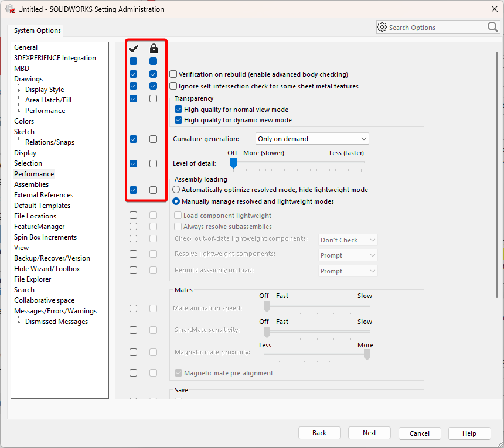Lock the Transparency setting row

pyautogui.click(x=154, y=98)
